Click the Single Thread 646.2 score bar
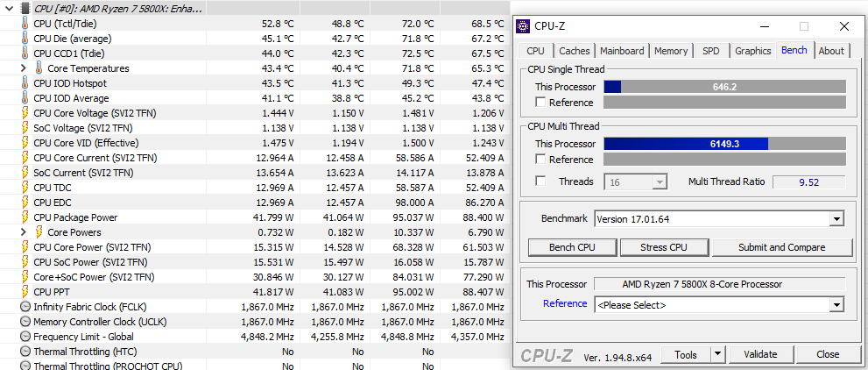The width and height of the screenshot is (868, 370). [724, 87]
